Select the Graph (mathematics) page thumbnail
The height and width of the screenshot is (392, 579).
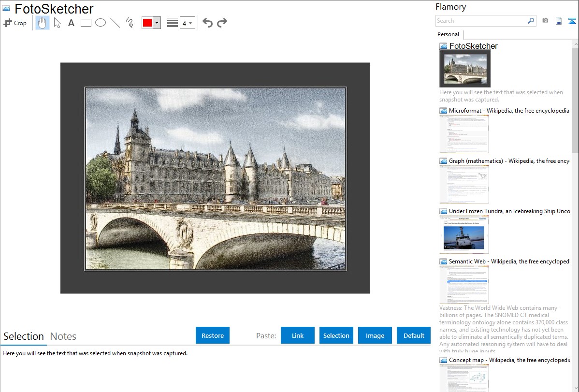(x=464, y=184)
